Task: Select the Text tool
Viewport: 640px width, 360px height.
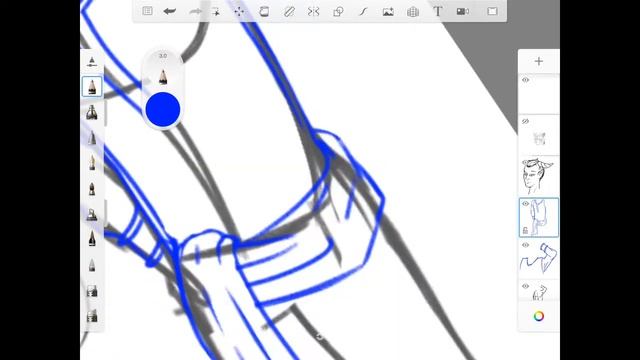Action: (438, 11)
